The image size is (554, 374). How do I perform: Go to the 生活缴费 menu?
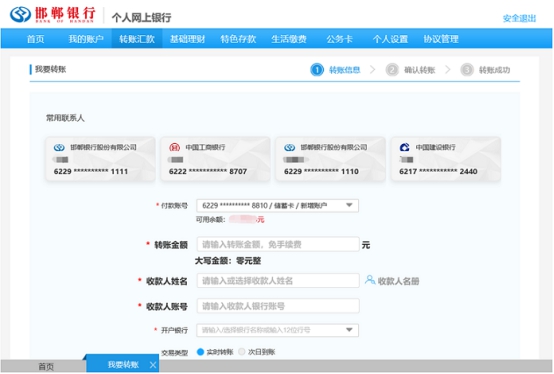[289, 39]
